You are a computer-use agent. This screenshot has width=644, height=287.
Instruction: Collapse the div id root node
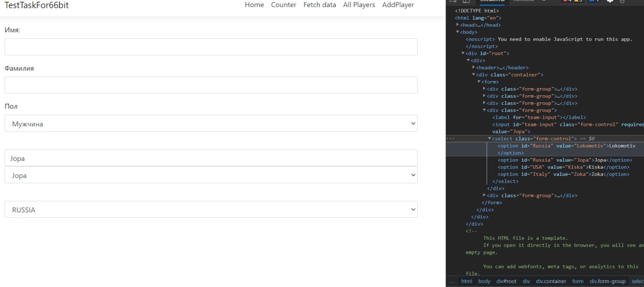463,53
